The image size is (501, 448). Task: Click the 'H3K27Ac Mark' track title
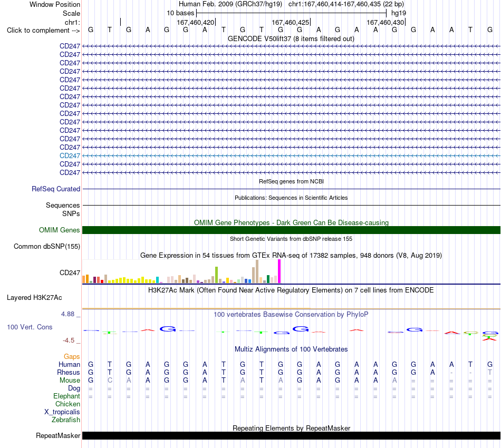tap(291, 290)
